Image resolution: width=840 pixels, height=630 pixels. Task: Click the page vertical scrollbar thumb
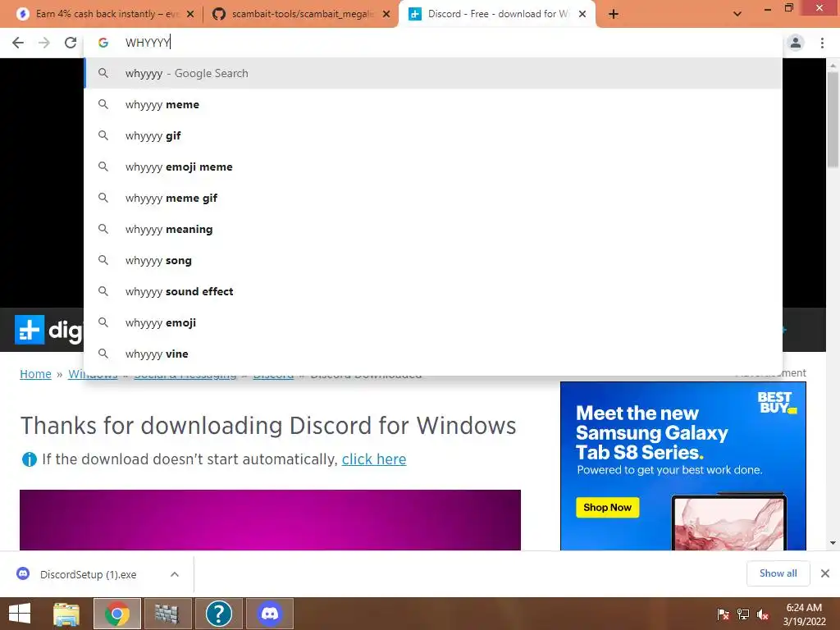(x=833, y=119)
